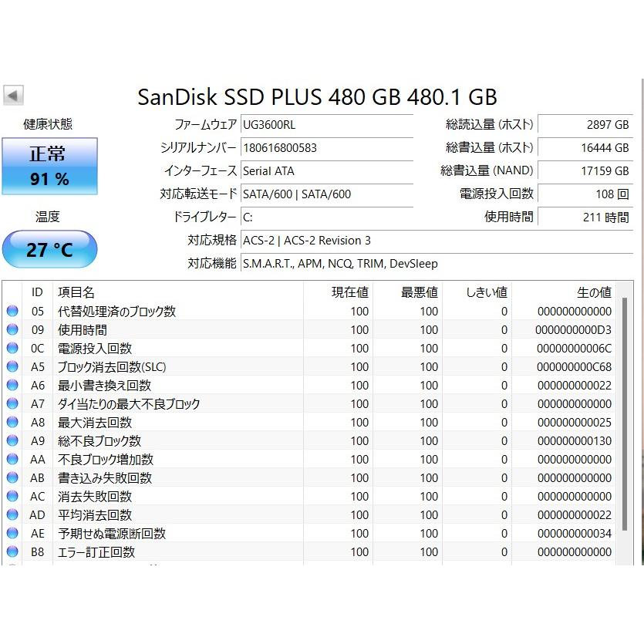Click the 現在値 column header
The height and width of the screenshot is (644, 644).
click(x=338, y=292)
